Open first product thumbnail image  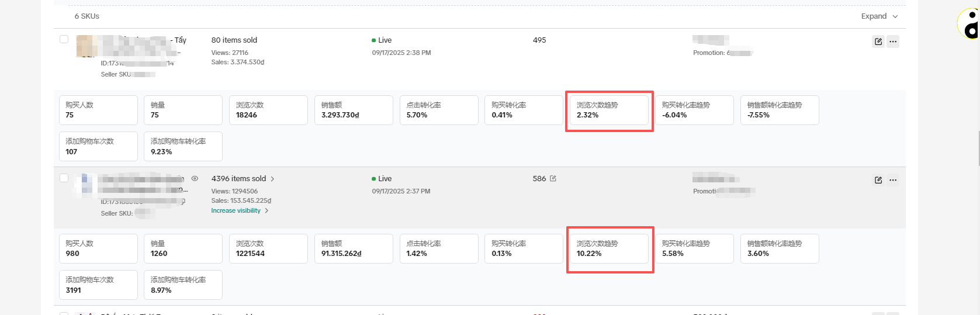coord(86,46)
